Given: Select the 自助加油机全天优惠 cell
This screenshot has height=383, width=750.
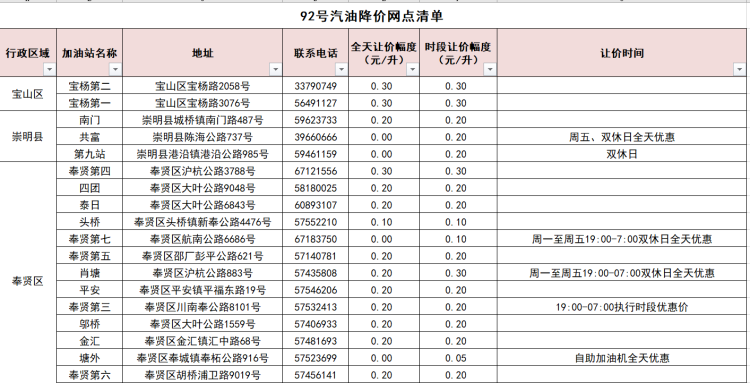Looking at the screenshot, I should pos(622,358).
